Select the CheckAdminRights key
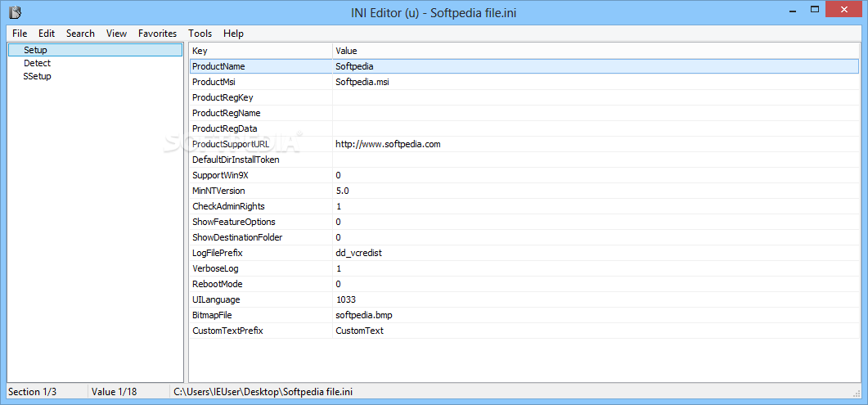 228,206
